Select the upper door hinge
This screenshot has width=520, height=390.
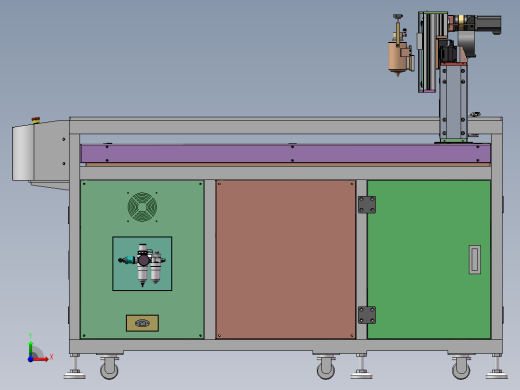click(367, 205)
